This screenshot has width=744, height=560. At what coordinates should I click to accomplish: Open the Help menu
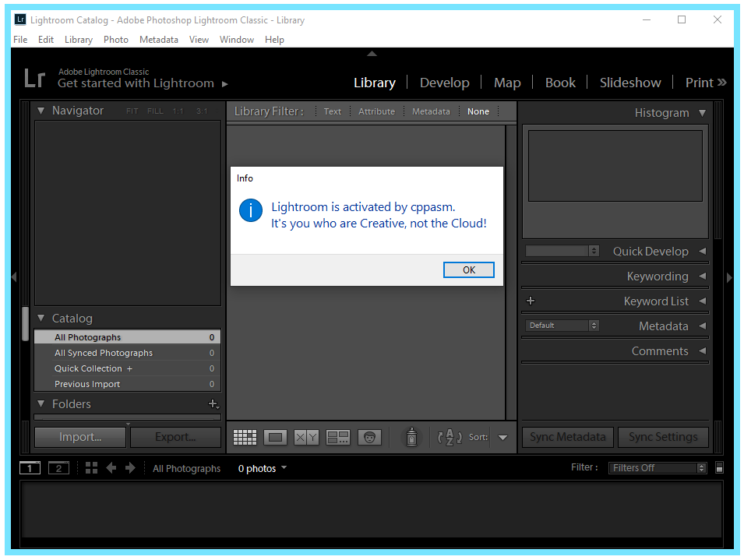click(x=274, y=40)
